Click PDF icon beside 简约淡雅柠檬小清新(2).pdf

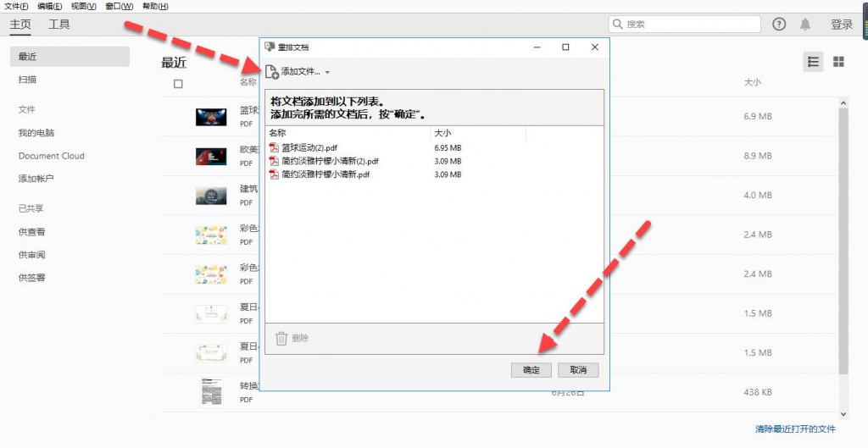pos(274,161)
